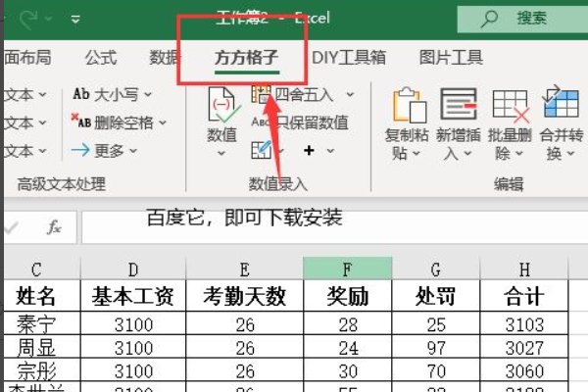This screenshot has width=588, height=392.
Task: Click the 复制粘贴 clipboard icon
Action: (x=410, y=106)
